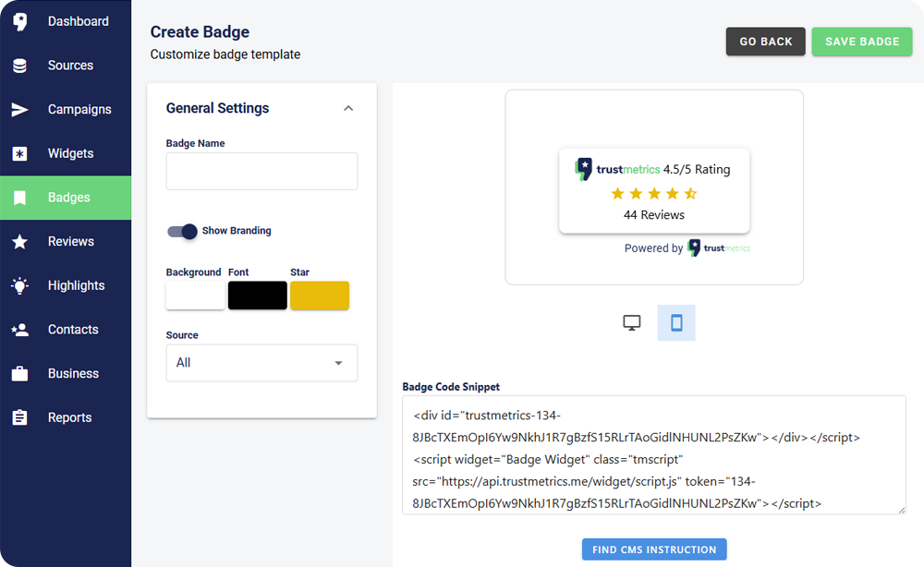Click trustmetrics logo in badge preview
The height and width of the screenshot is (567, 924).
617,169
